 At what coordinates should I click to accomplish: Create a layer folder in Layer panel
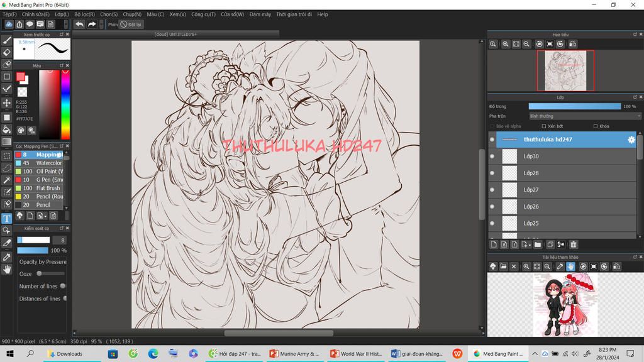[x=538, y=244]
